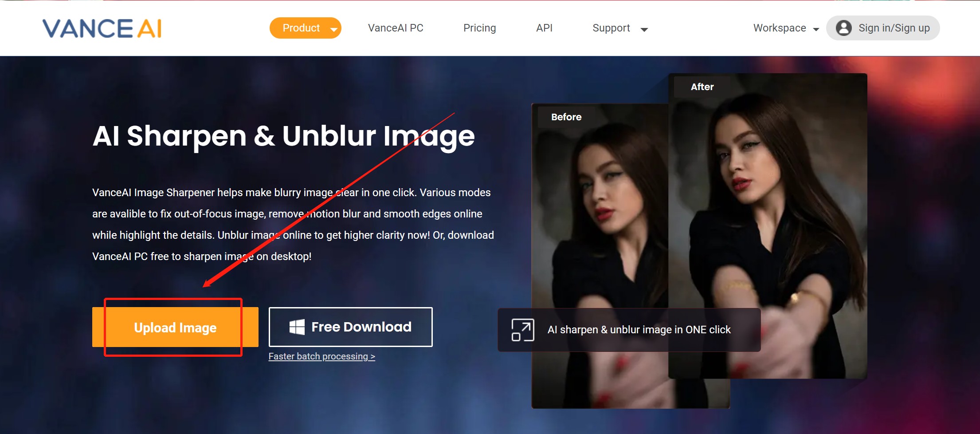Expand the Product dropdown arrow
This screenshot has height=434, width=980.
point(334,30)
